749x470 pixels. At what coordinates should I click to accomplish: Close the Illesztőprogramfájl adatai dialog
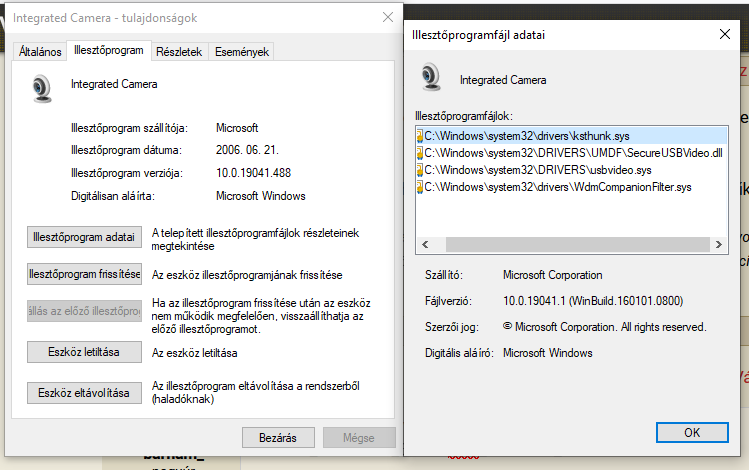coord(725,34)
